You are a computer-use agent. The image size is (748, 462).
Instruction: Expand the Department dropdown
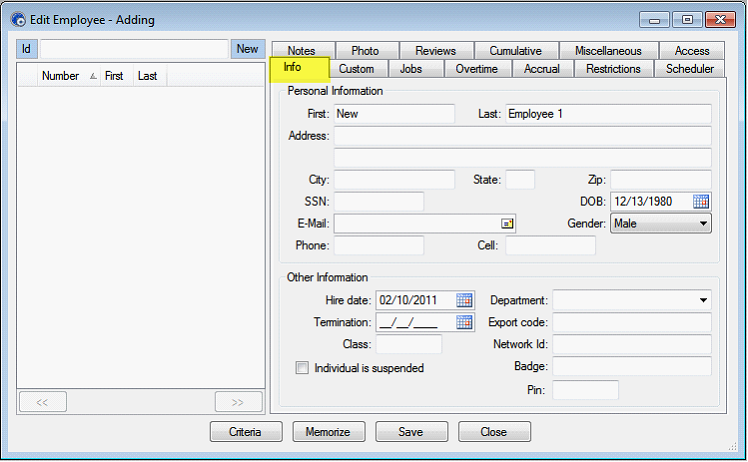coord(703,300)
